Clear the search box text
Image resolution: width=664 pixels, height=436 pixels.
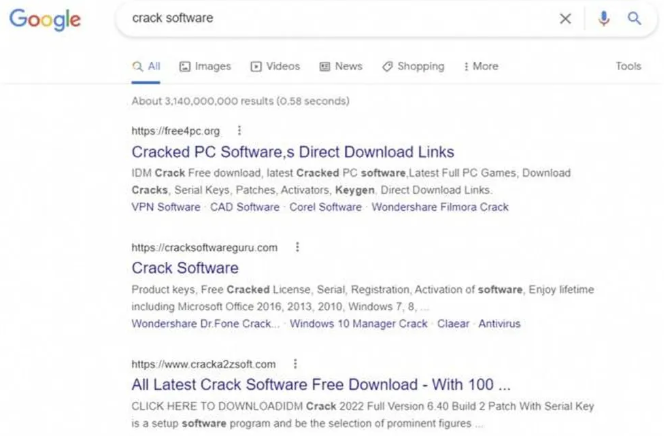(565, 18)
